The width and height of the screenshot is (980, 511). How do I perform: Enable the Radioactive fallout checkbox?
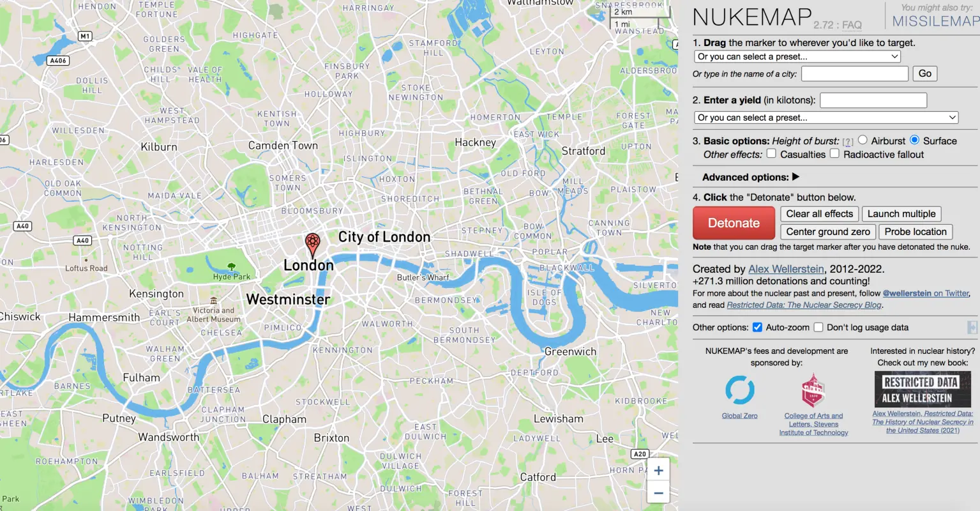tap(834, 153)
